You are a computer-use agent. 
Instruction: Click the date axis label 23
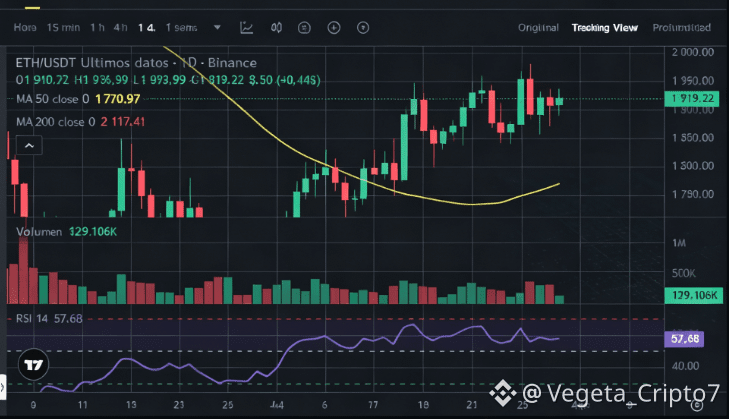(179, 405)
